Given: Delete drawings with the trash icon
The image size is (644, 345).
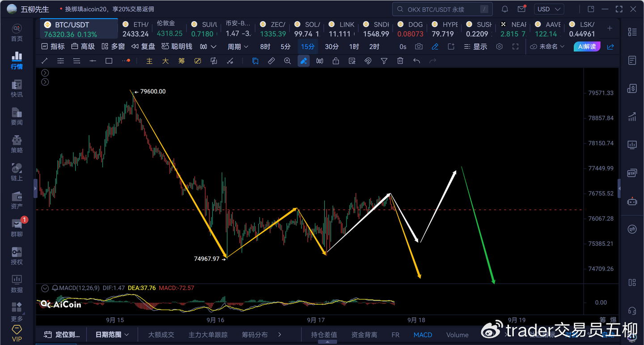Looking at the screenshot, I should [400, 61].
